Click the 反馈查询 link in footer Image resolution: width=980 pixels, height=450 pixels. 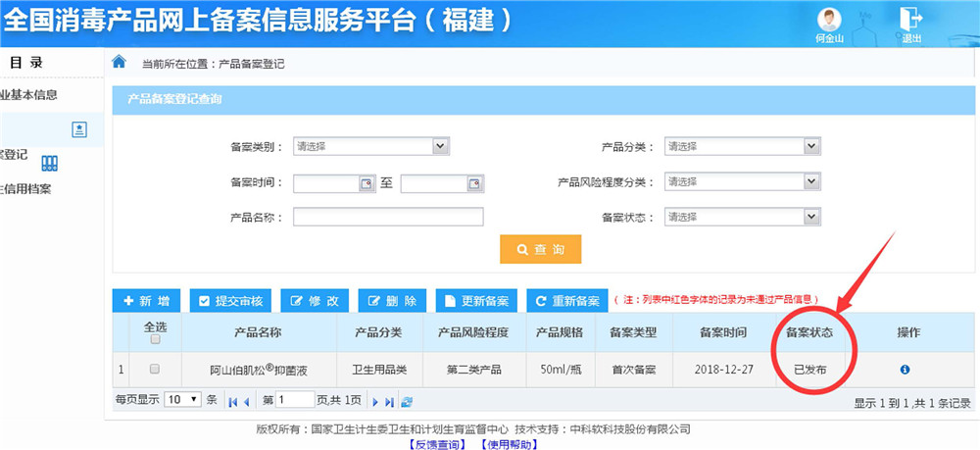437,444
